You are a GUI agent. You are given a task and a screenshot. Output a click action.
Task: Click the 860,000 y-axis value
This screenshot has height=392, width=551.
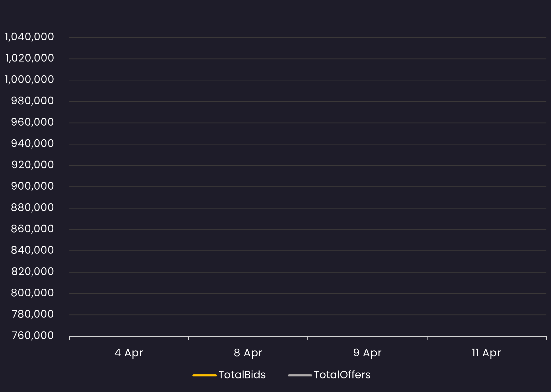(x=32, y=229)
